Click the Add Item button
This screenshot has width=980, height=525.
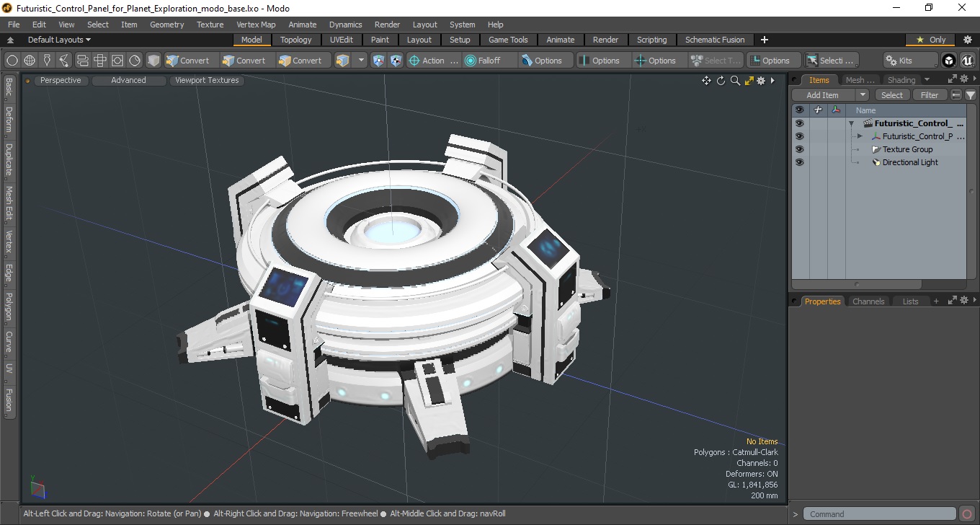pos(824,95)
